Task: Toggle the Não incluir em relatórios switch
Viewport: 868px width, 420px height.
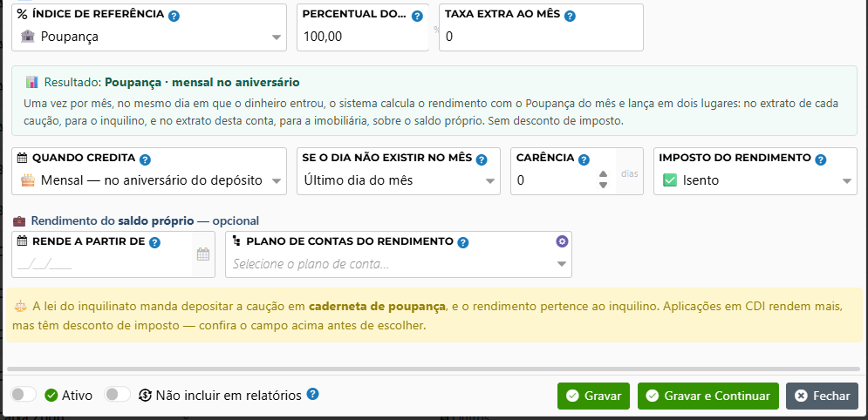Action: (118, 395)
